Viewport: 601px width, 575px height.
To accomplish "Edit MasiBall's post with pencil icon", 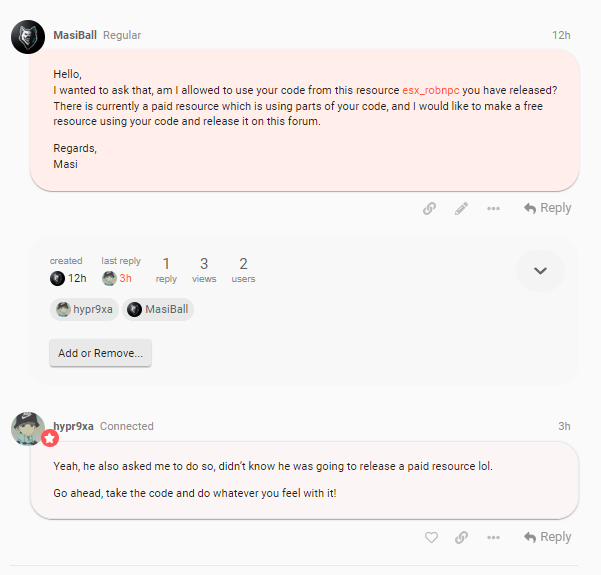I will point(461,208).
